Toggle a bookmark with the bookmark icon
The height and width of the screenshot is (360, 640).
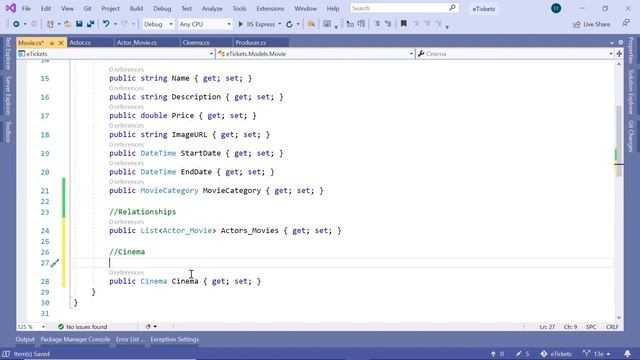click(404, 24)
